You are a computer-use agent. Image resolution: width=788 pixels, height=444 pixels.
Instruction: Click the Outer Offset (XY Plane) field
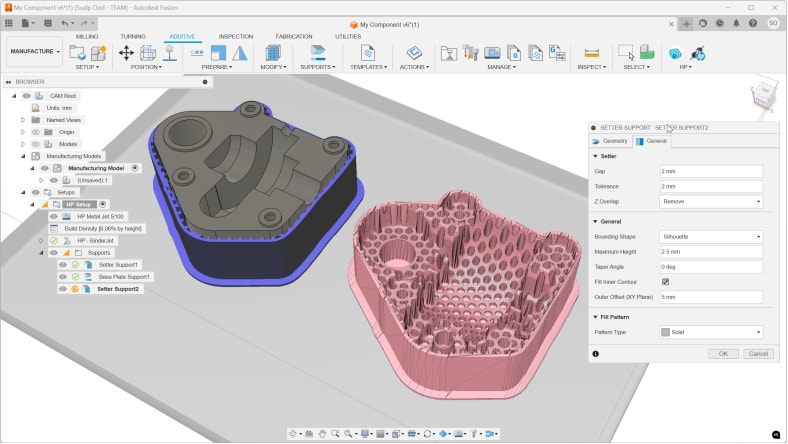tap(711, 297)
